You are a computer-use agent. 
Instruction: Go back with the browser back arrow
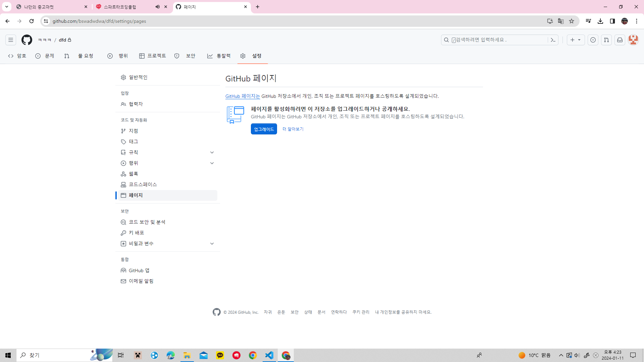coord(7,21)
